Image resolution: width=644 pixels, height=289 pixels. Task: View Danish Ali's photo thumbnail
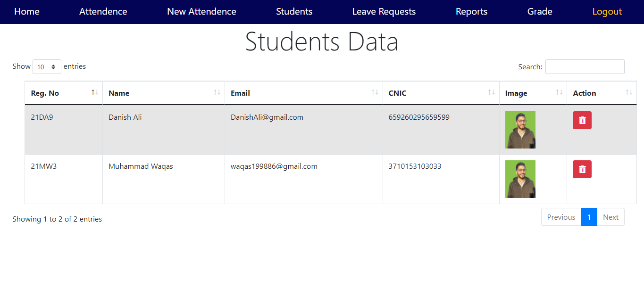pos(520,129)
